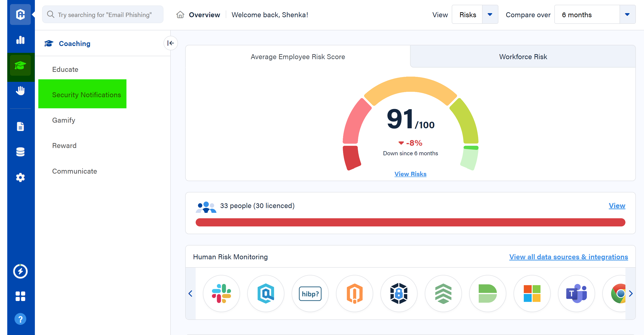Open the four-squares apps grid icon

click(20, 296)
